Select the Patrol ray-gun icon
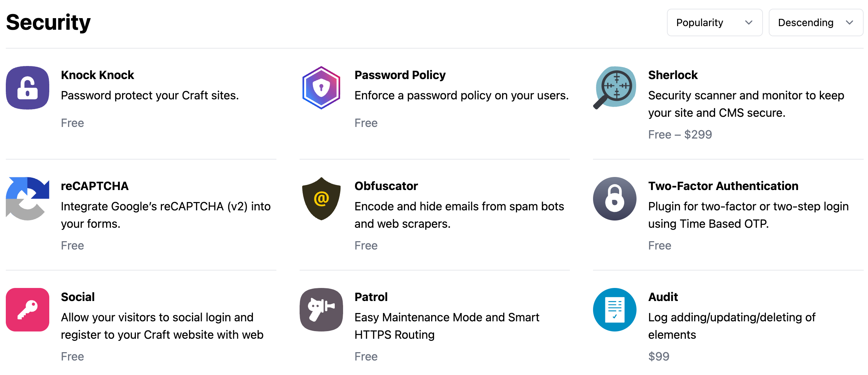This screenshot has width=868, height=375. coord(321,310)
